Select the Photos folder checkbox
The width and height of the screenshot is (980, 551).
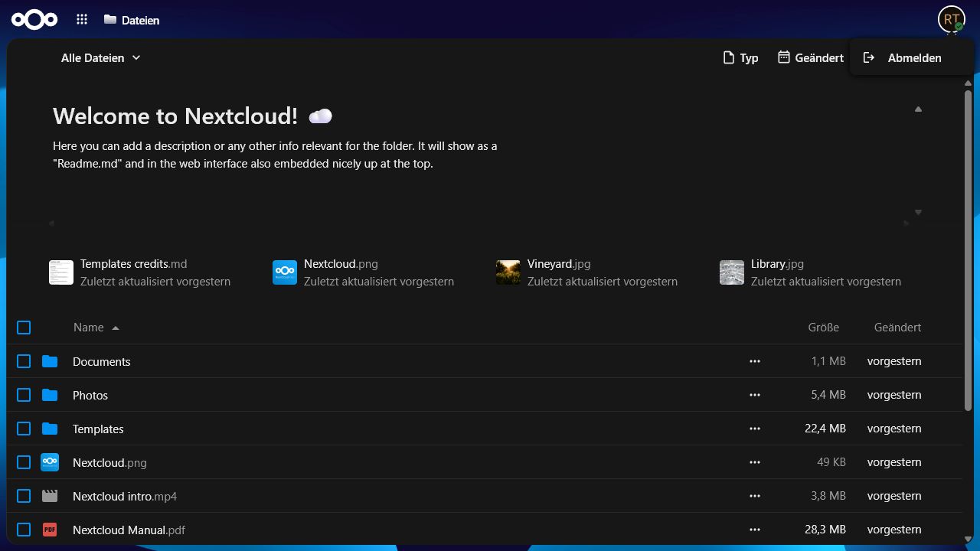click(24, 395)
